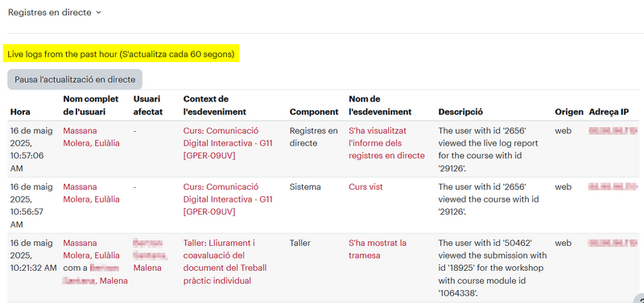Click the Curs vist event link

pyautogui.click(x=365, y=187)
